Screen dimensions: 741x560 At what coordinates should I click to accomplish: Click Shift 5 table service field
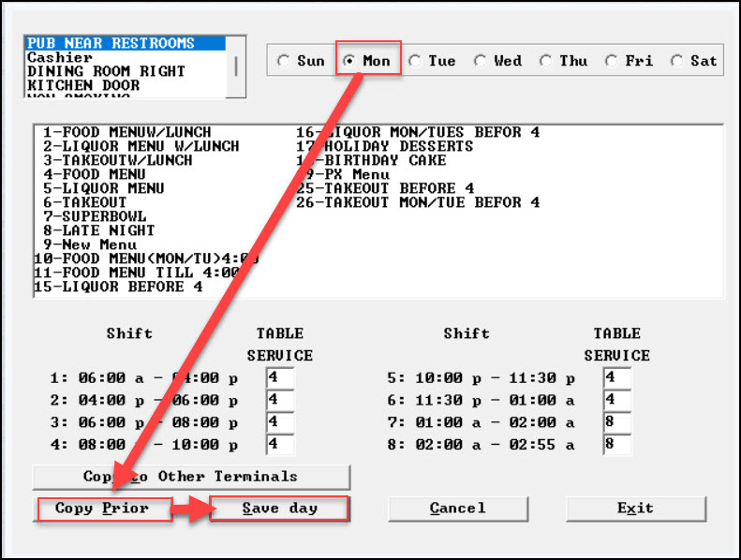(x=616, y=377)
